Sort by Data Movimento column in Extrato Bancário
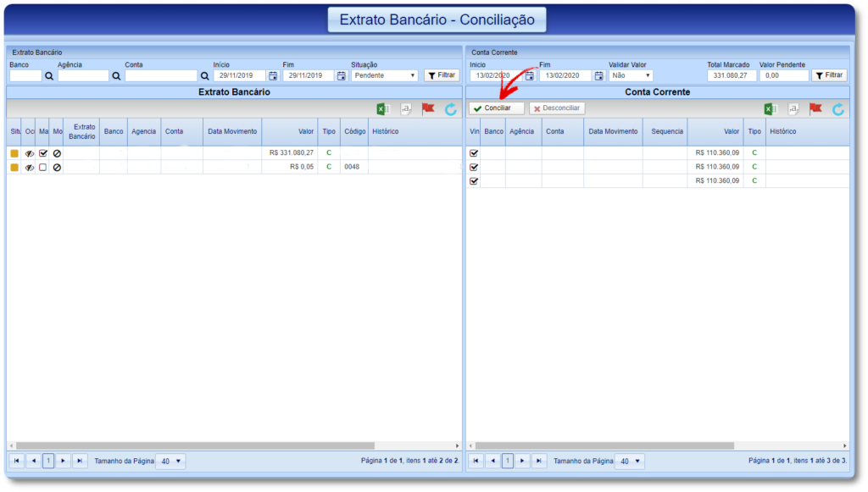The image size is (868, 492). point(231,131)
